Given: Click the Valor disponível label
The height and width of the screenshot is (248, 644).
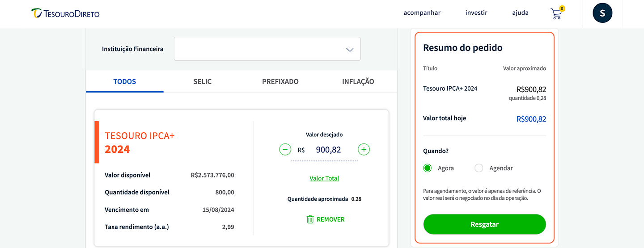Looking at the screenshot, I should point(127,175).
